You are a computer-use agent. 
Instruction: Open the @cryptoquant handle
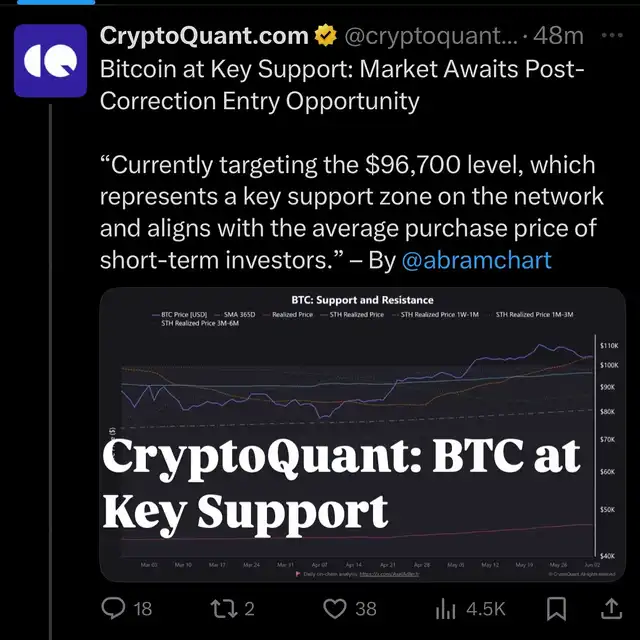pos(432,37)
